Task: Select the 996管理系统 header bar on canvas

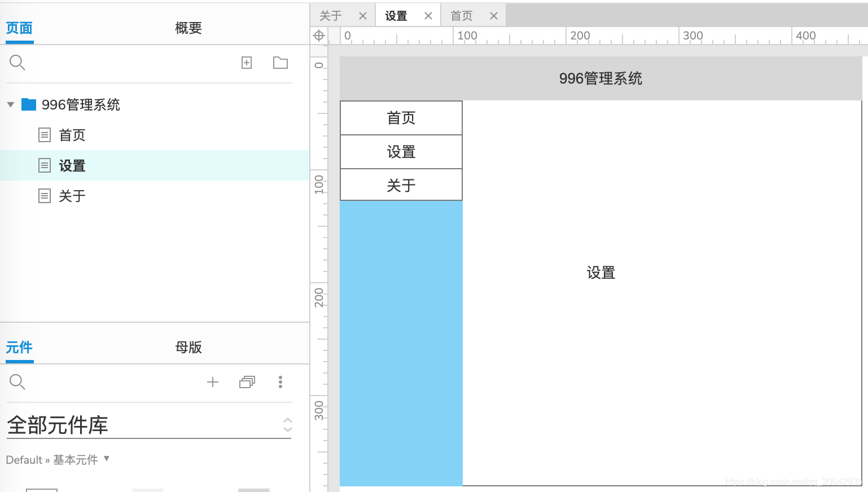Action: click(600, 78)
